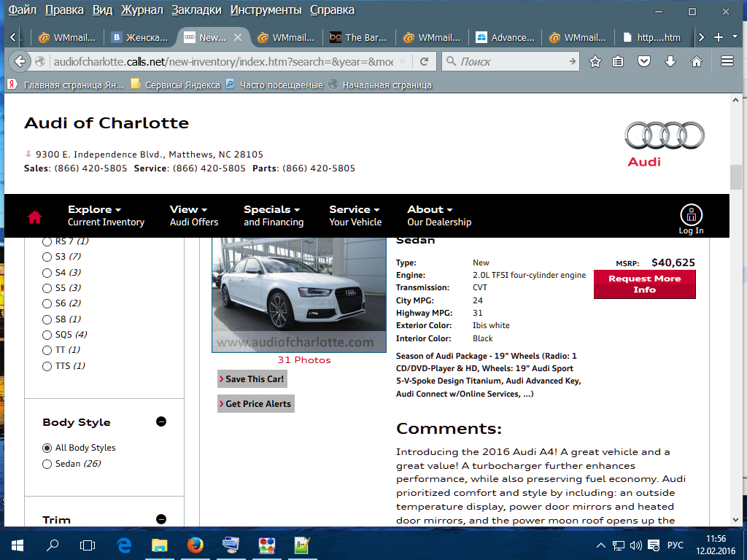
Task: Open the Журнал menu
Action: 142,10
